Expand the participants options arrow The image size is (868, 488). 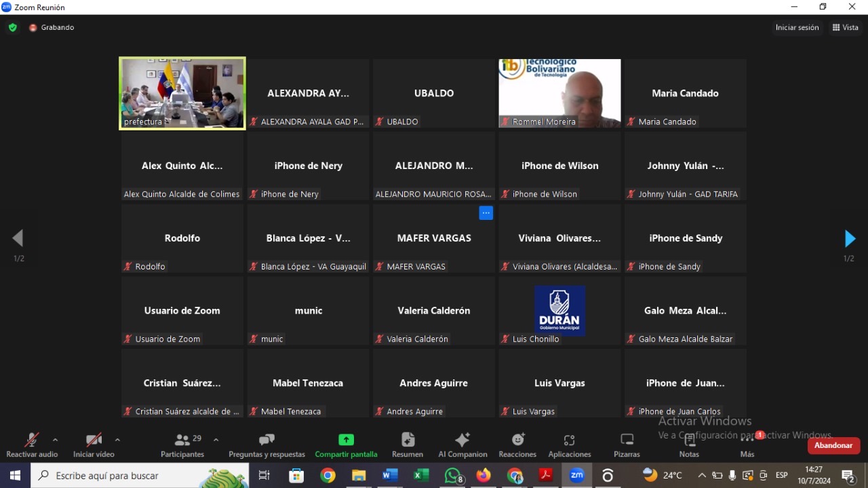coord(216,440)
